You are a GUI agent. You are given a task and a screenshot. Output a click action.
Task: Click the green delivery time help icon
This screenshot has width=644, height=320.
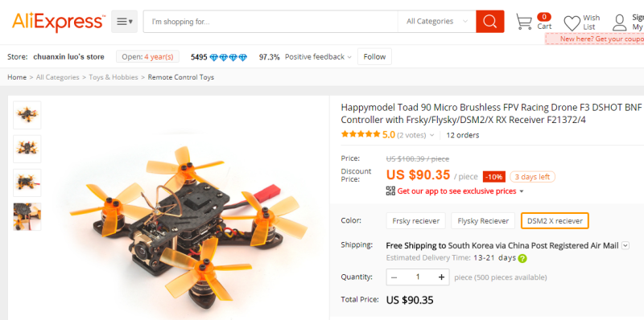click(x=522, y=258)
